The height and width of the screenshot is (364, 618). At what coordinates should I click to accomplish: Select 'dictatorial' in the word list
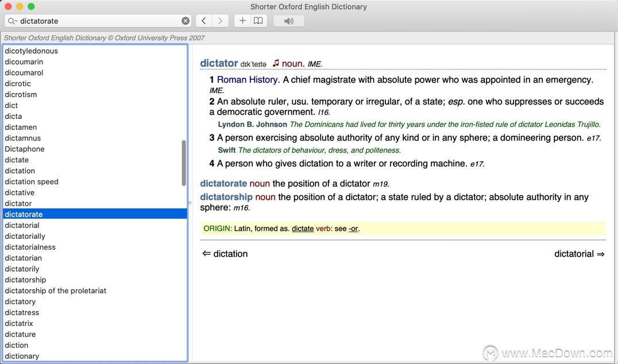coord(95,225)
